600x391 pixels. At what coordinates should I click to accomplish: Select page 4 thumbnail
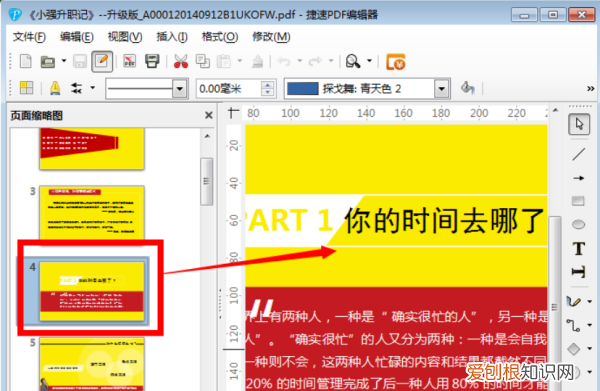point(92,291)
